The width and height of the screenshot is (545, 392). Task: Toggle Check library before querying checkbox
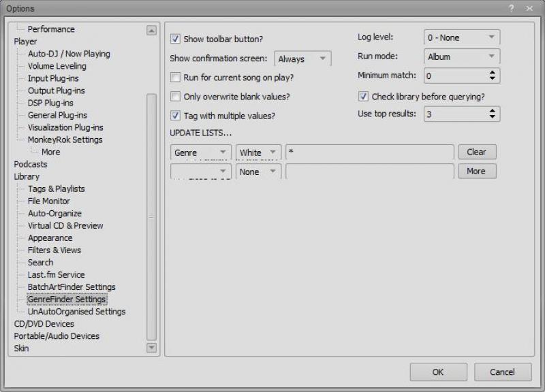coord(363,97)
